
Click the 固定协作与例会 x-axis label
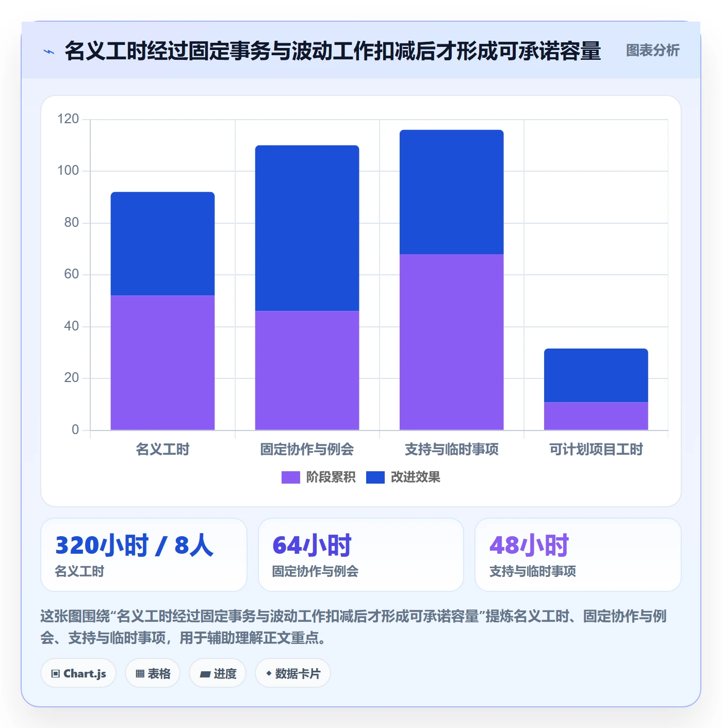307,450
